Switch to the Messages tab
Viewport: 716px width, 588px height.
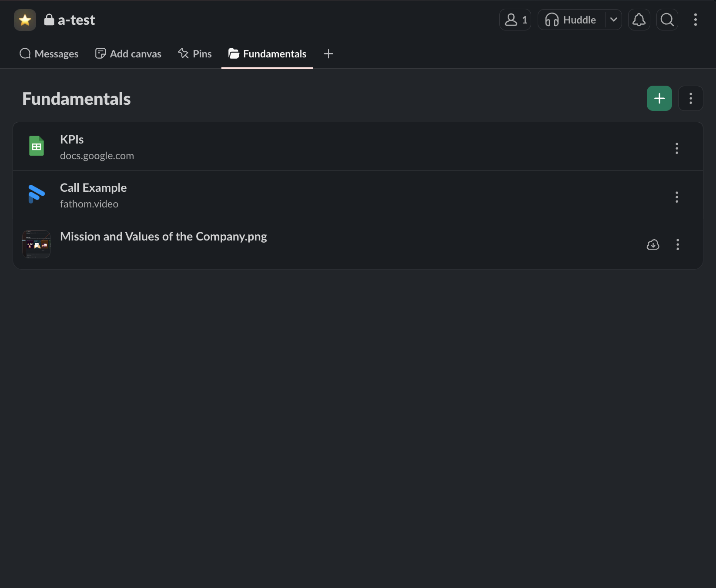[x=49, y=54]
